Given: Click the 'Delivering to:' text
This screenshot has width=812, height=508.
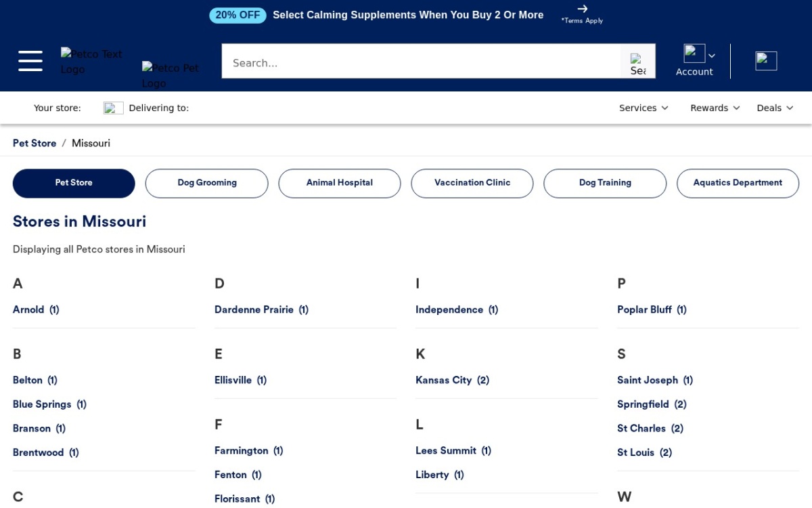Looking at the screenshot, I should pyautogui.click(x=158, y=108).
